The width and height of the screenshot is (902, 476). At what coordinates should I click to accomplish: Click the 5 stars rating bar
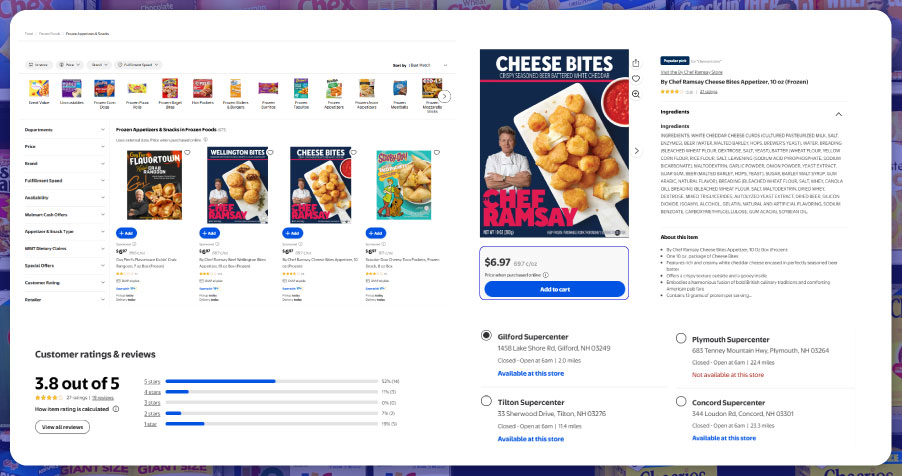point(272,381)
